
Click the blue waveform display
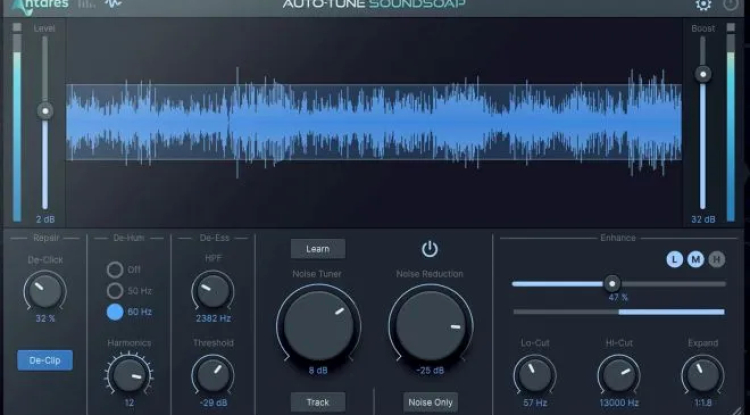point(374,122)
